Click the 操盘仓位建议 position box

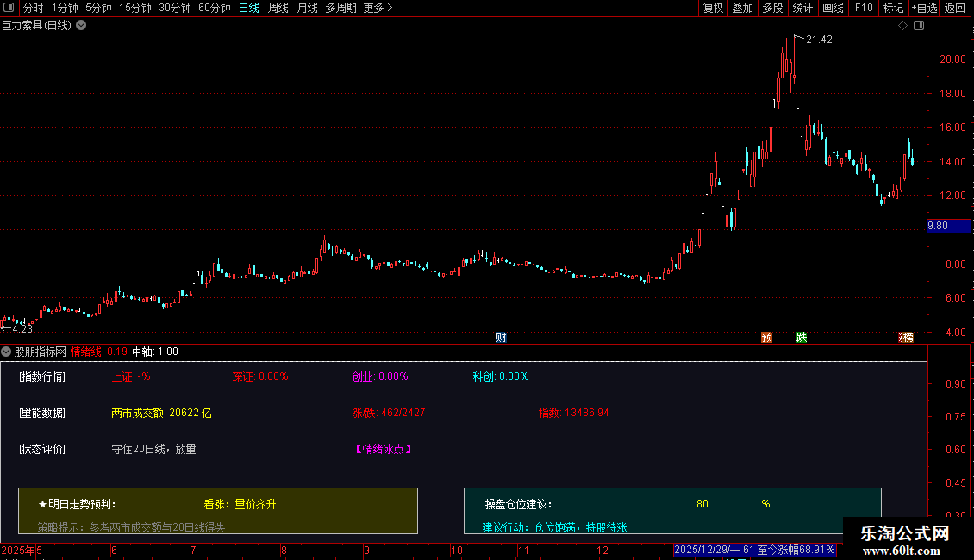pyautogui.click(x=672, y=511)
